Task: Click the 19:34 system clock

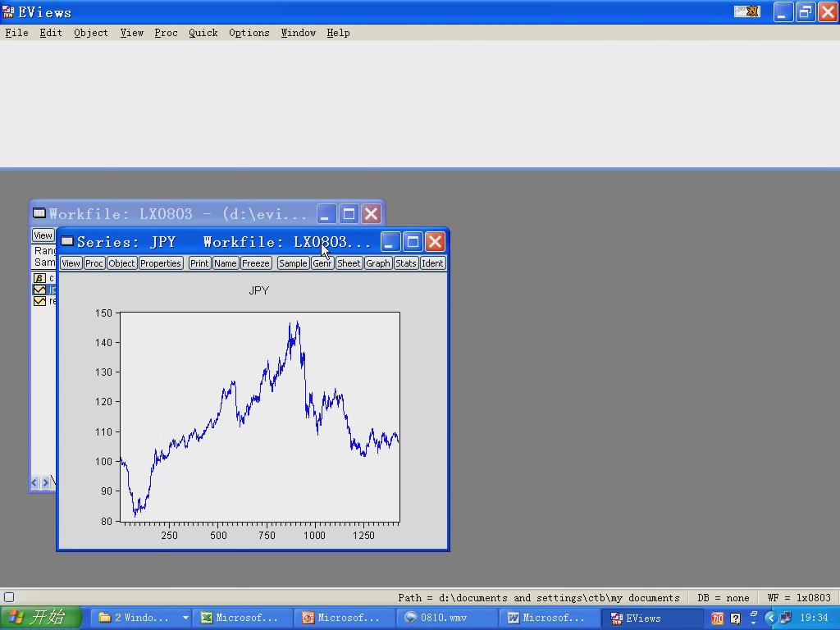Action: pos(815,619)
